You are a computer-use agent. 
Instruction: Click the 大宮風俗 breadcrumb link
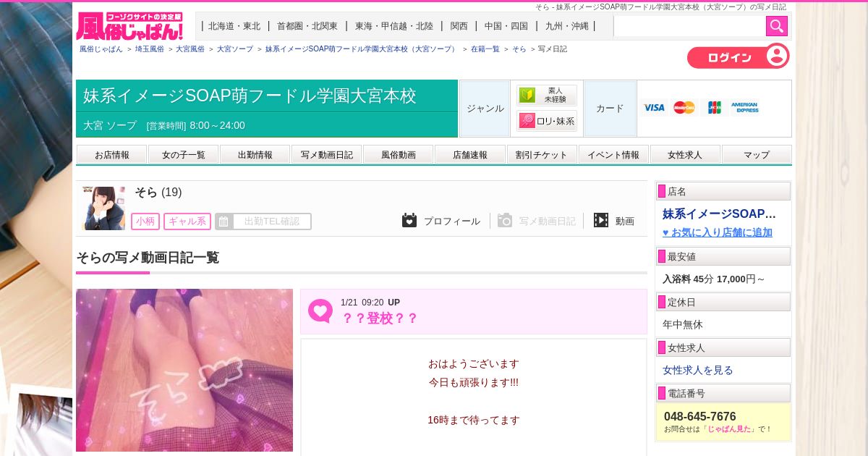pos(190,49)
